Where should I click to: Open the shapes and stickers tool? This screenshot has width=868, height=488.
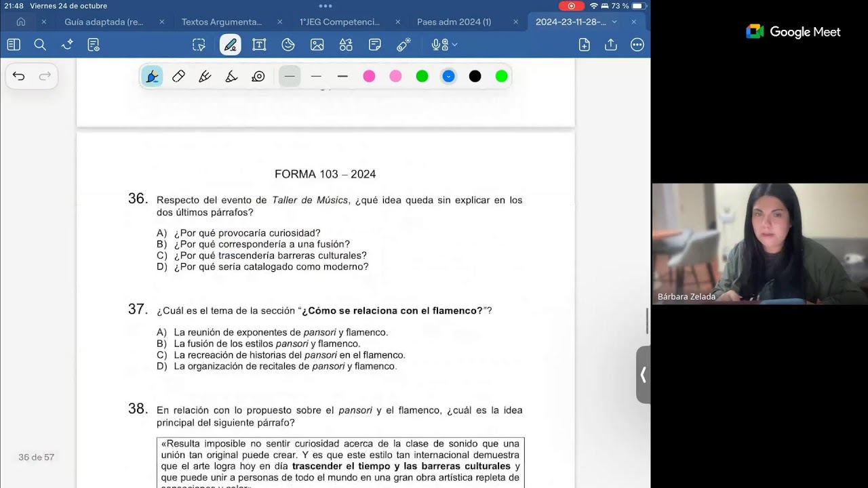(x=288, y=45)
